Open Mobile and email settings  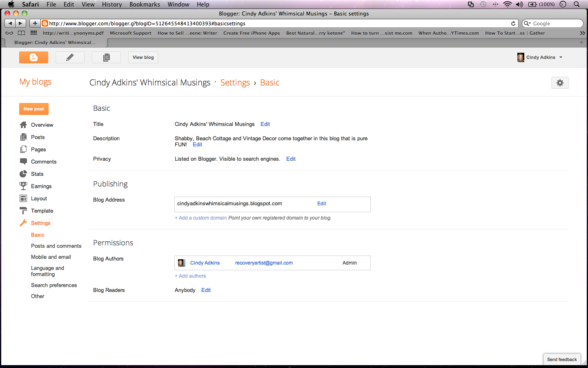[51, 257]
